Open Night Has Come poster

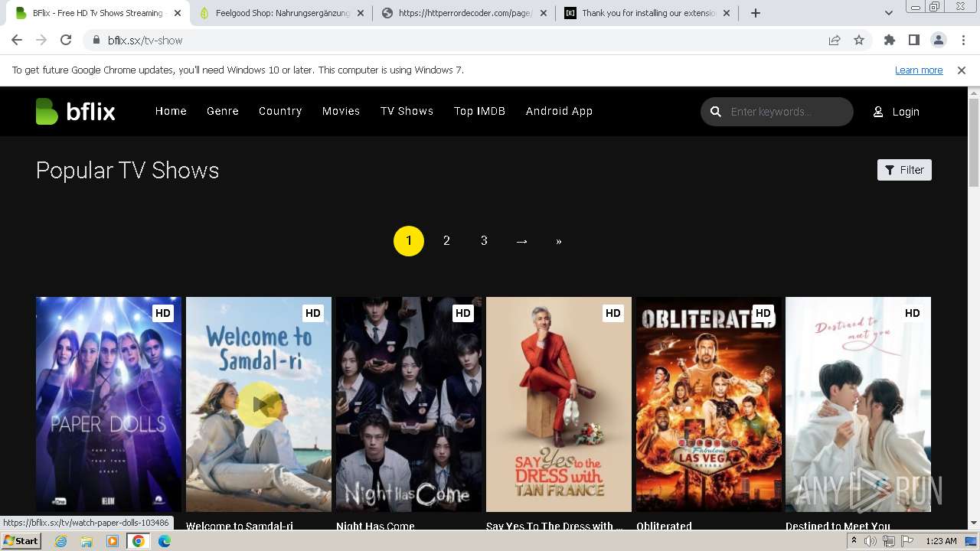coord(409,404)
